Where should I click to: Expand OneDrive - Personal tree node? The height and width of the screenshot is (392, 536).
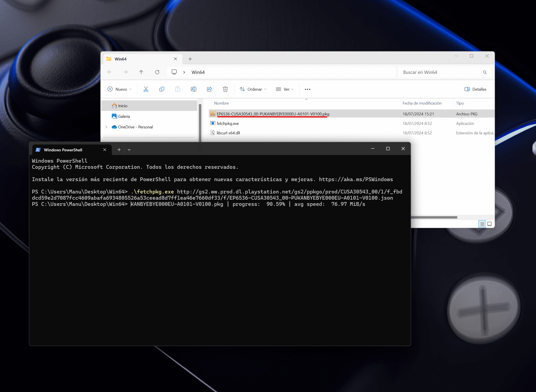coord(106,127)
